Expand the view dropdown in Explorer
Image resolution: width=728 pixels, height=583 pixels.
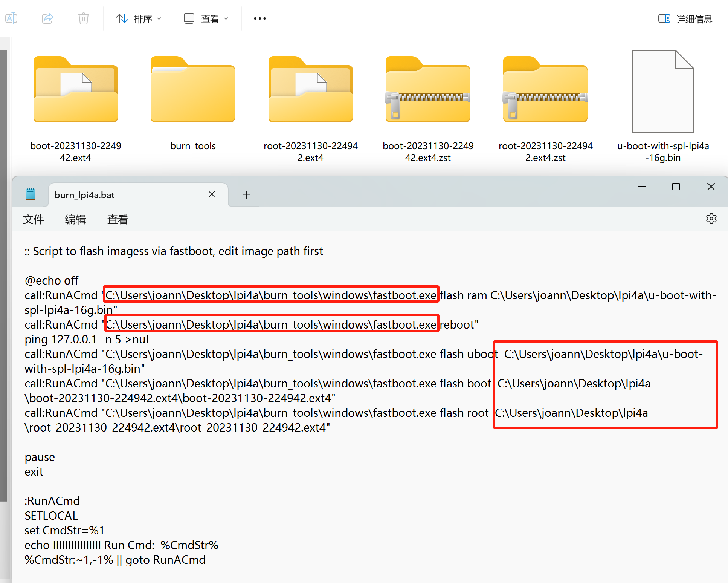tap(206, 18)
